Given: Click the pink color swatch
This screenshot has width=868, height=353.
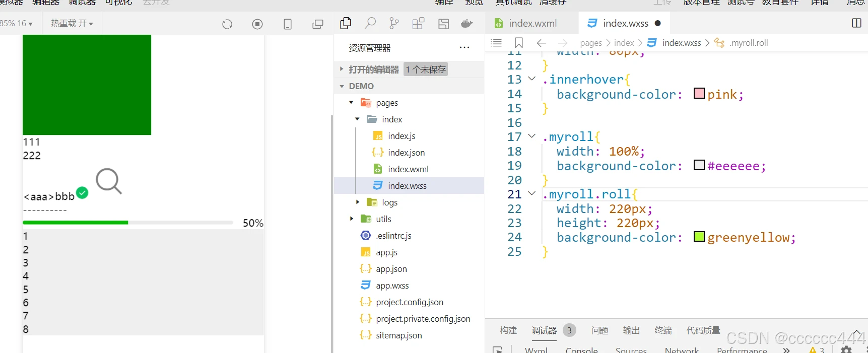Looking at the screenshot, I should (699, 94).
